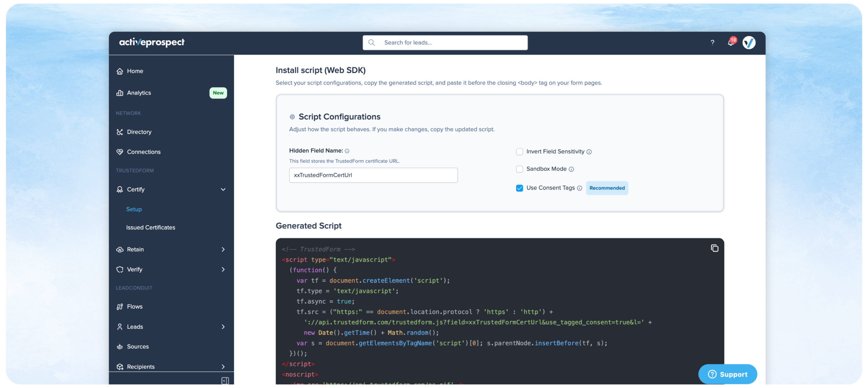Image resolution: width=868 pixels, height=388 pixels.
Task: Click the Generated Script heading
Action: pyautogui.click(x=309, y=226)
